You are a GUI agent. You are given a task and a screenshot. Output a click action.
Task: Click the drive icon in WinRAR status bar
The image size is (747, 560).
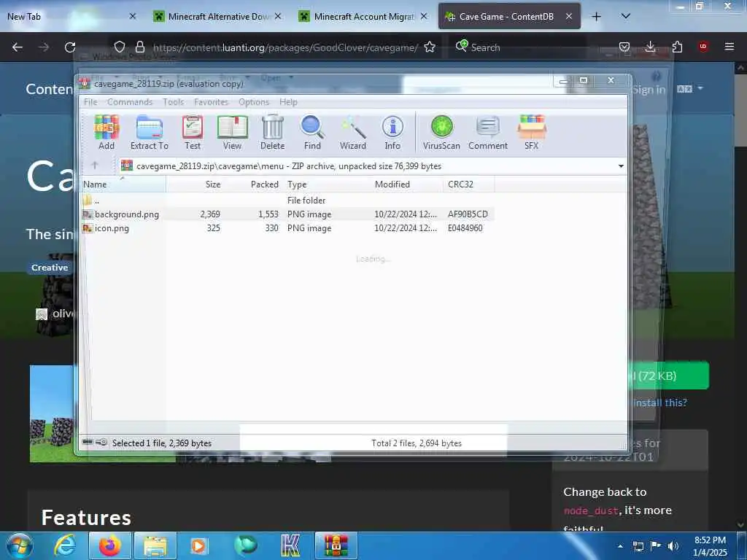click(x=88, y=443)
